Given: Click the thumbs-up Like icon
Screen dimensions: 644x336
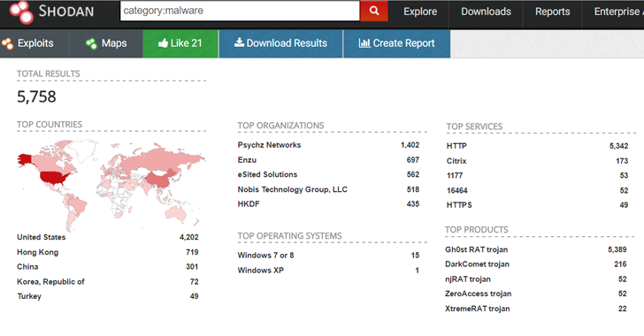Looking at the screenshot, I should [163, 42].
